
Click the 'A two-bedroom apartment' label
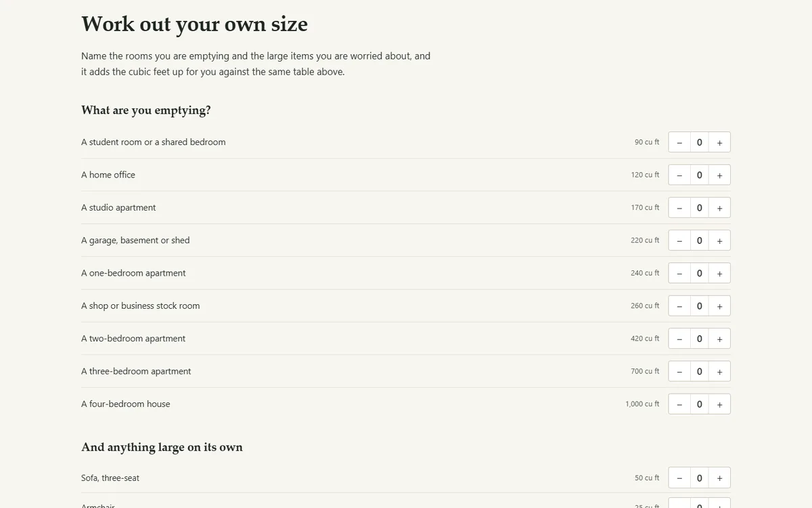(133, 339)
